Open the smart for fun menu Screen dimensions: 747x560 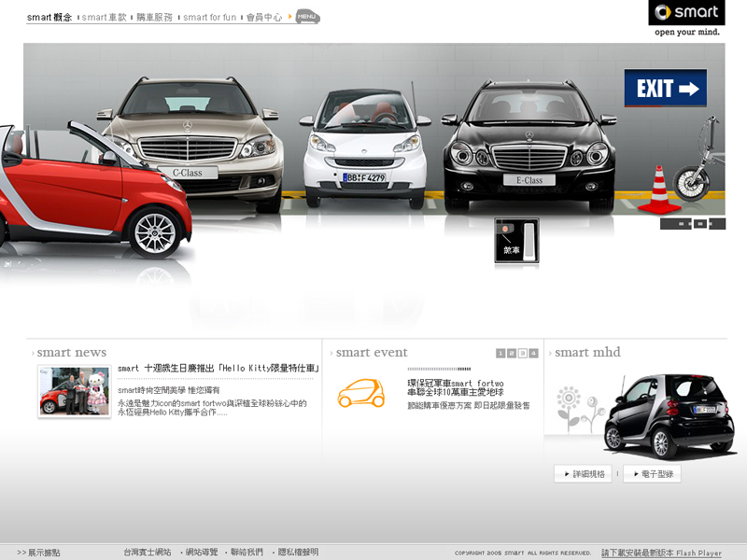tap(209, 17)
